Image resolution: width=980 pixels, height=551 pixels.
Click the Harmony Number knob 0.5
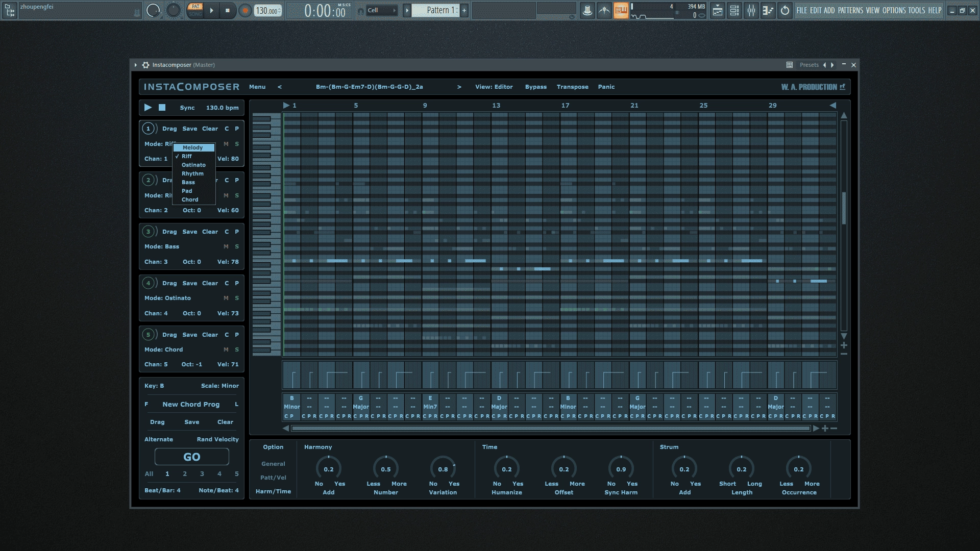click(385, 469)
